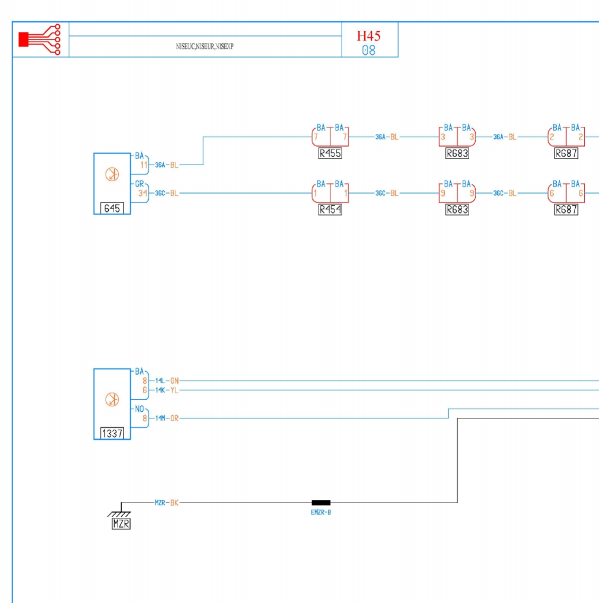The image size is (599, 603).
Task: Click the EMZR-B splice label
Action: [x=321, y=512]
